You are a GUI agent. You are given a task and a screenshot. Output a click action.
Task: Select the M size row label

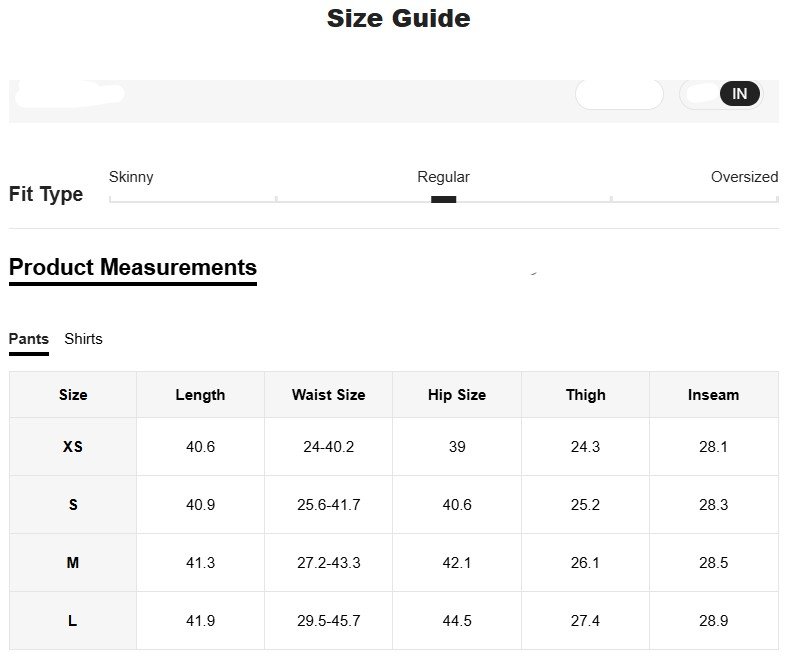(73, 563)
